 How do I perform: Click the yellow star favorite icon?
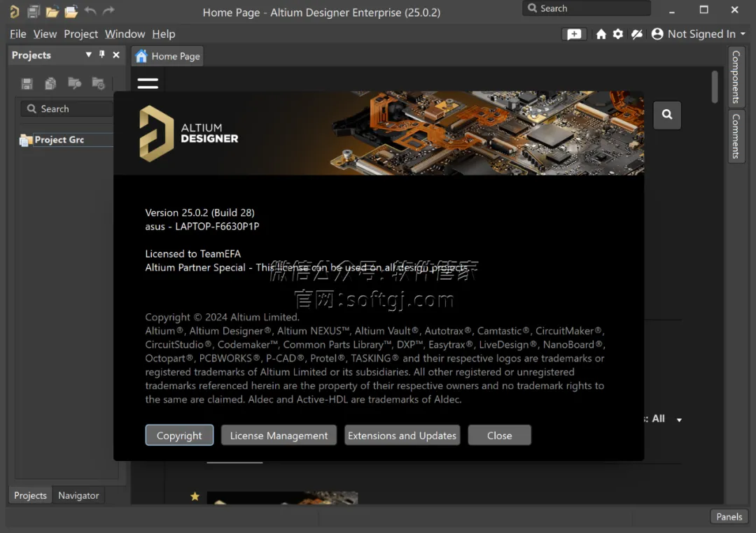tap(195, 497)
